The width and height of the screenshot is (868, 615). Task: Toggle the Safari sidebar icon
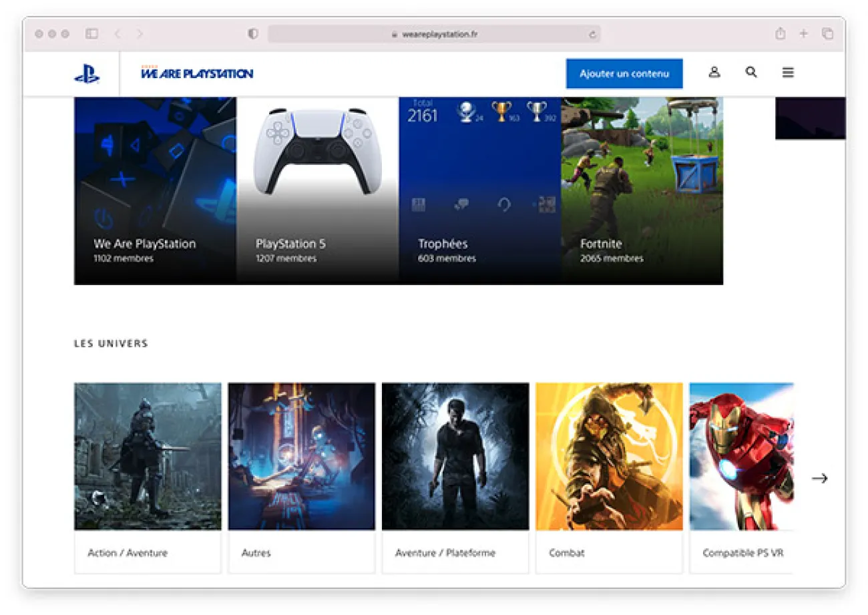92,33
